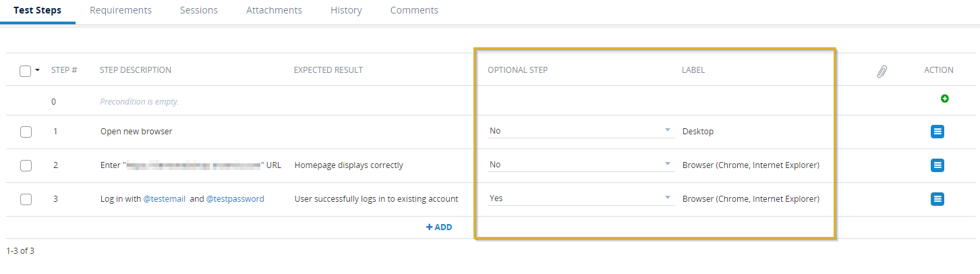The image size is (980, 274).
Task: Open action menu icon for step 3
Action: (938, 198)
